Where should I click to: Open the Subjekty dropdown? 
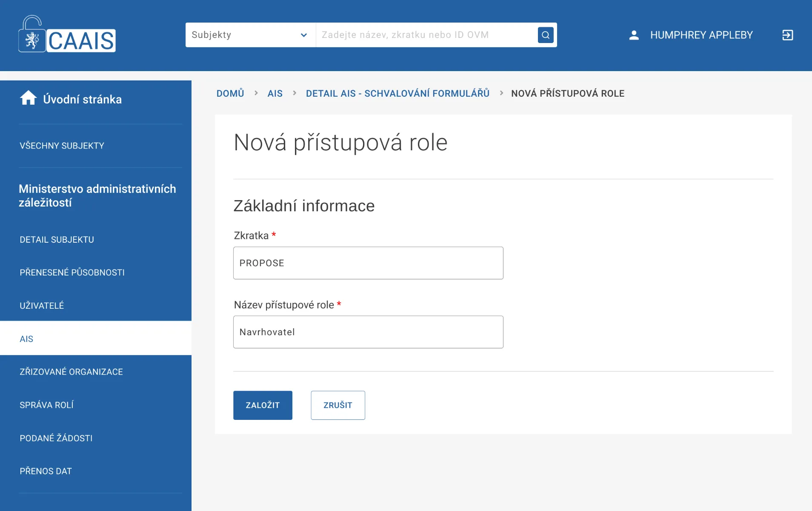pyautogui.click(x=250, y=35)
